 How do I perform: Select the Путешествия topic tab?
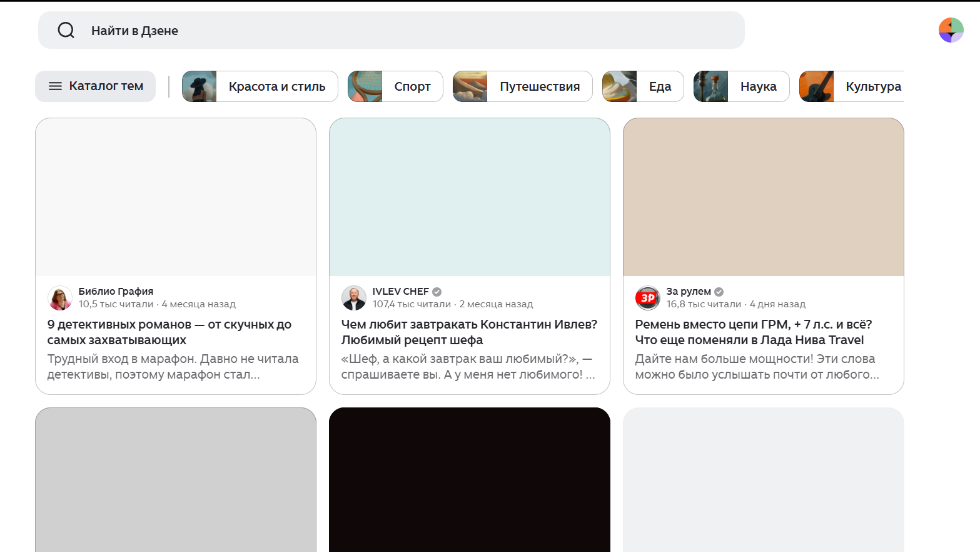click(x=539, y=86)
